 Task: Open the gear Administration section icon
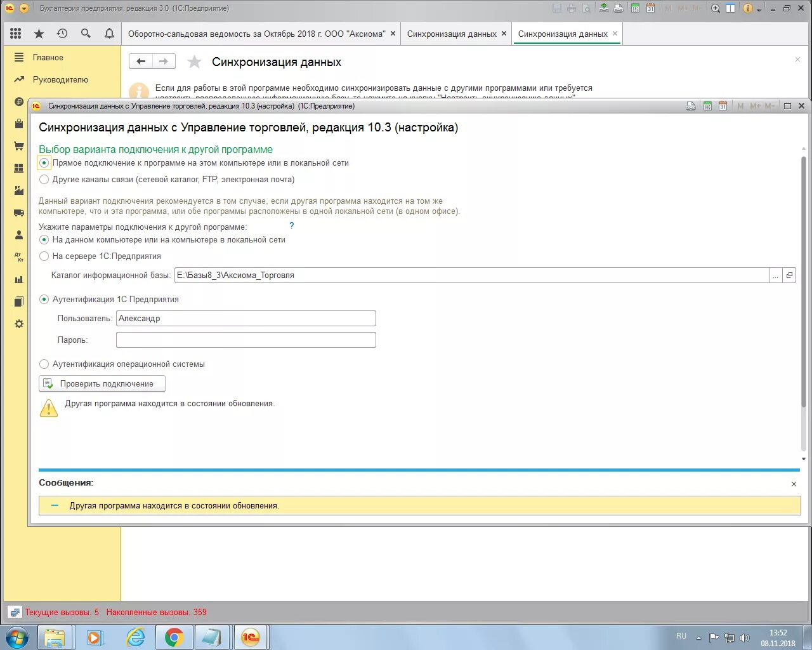[19, 324]
